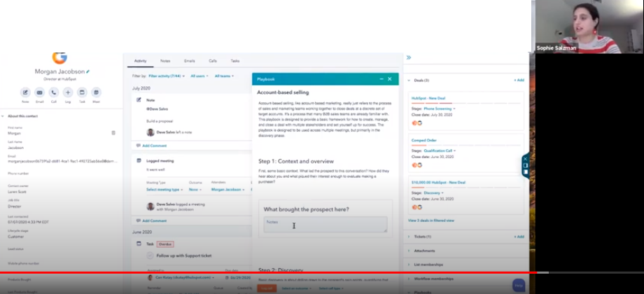The width and height of the screenshot is (644, 294).
Task: Click the task icon on the Overdue task
Action: pos(139,244)
